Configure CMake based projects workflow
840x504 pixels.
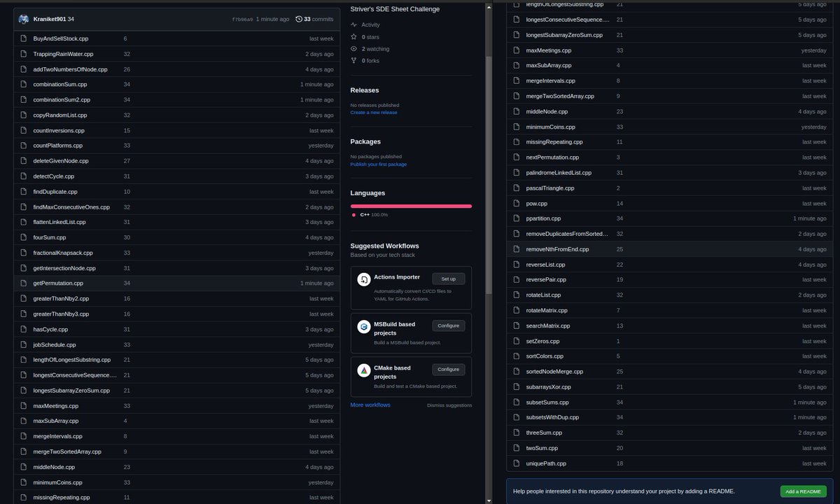[x=448, y=369]
